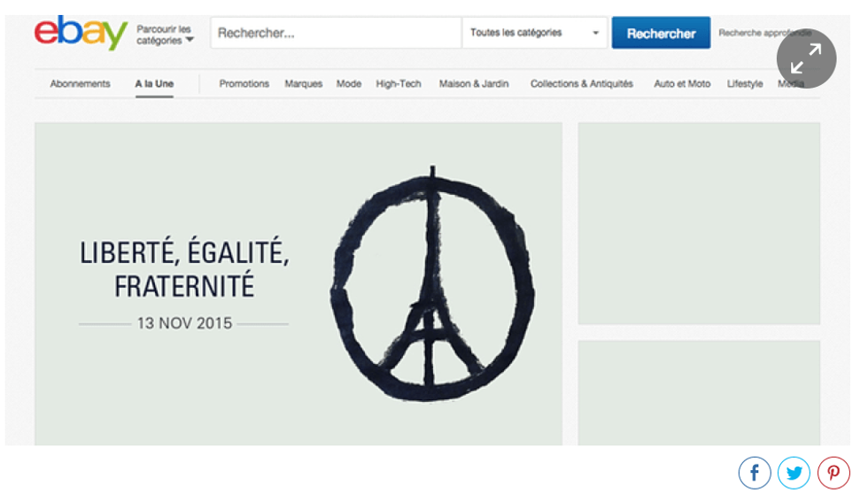868x502 pixels.
Task: Browse the High-Tech category
Action: pyautogui.click(x=399, y=84)
